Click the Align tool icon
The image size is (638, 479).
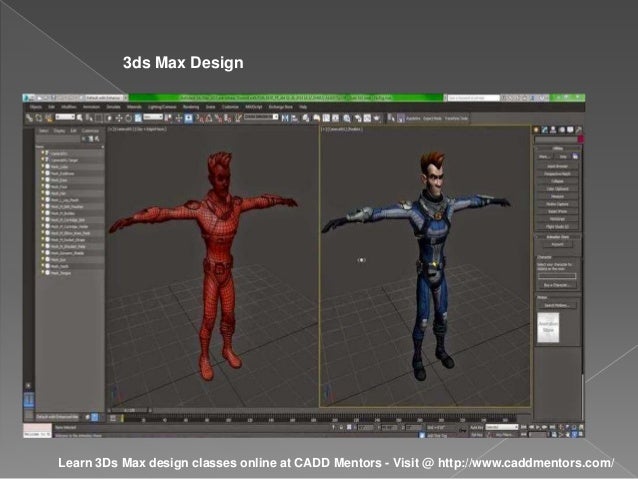pyautogui.click(x=294, y=118)
